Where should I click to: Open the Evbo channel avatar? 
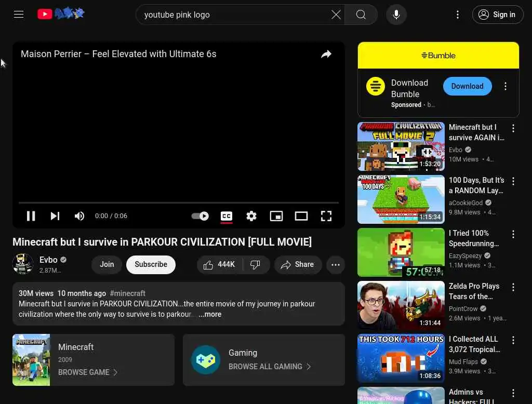pyautogui.click(x=23, y=264)
